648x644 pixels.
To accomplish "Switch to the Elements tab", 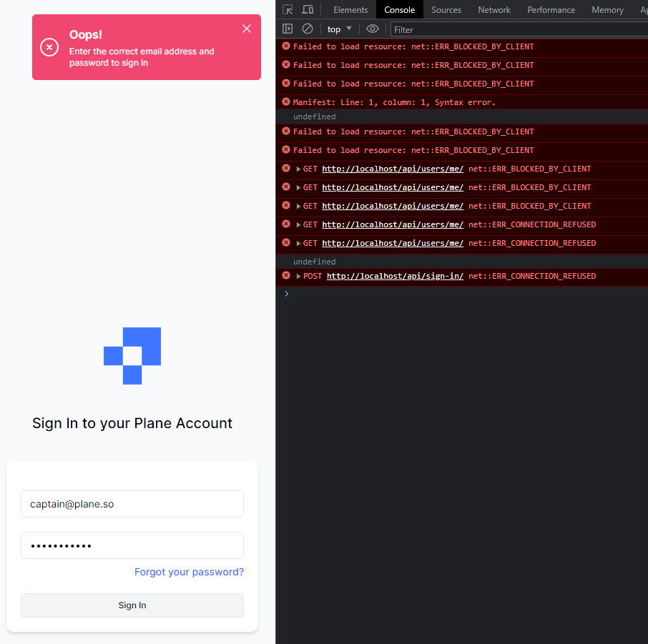I will click(x=350, y=9).
